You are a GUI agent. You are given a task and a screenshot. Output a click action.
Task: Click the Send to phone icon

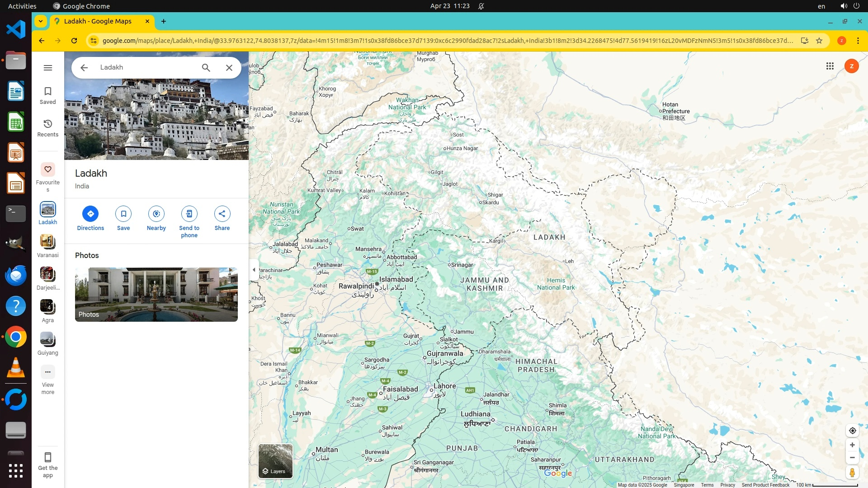189,214
